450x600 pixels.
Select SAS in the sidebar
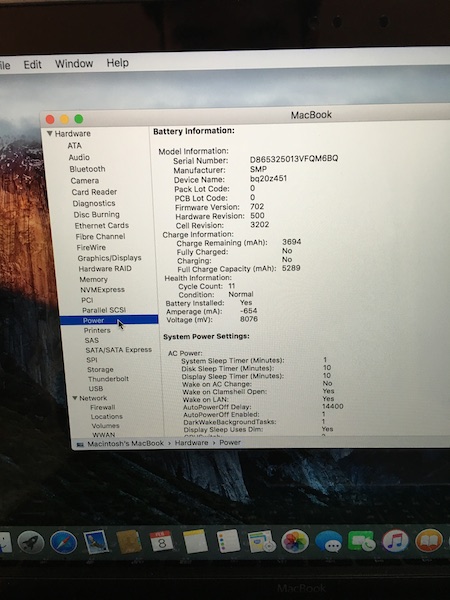click(92, 340)
